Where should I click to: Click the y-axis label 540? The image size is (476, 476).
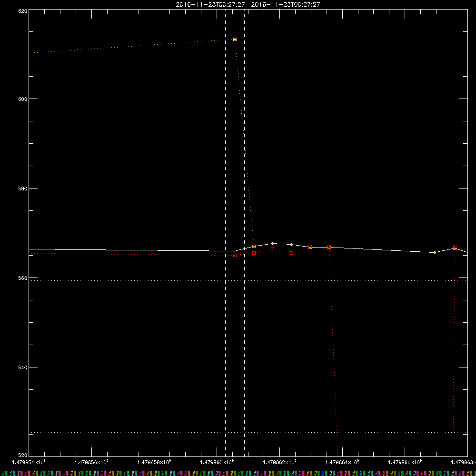point(23,367)
